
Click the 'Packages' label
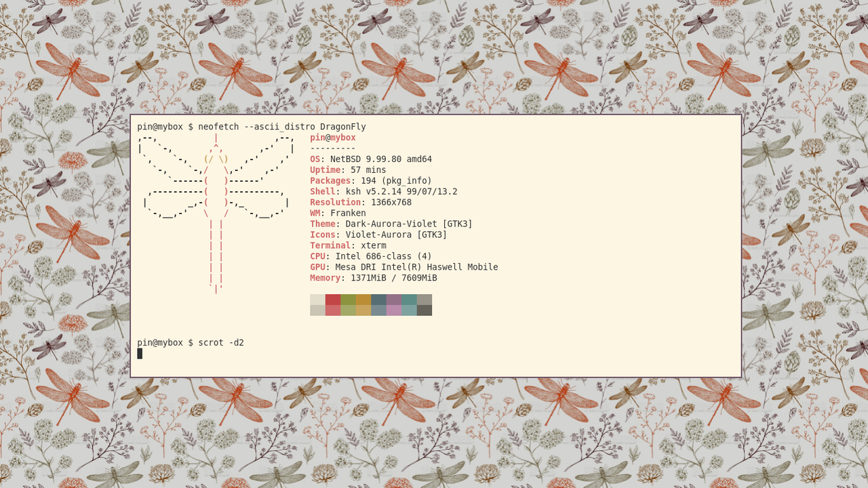point(330,181)
